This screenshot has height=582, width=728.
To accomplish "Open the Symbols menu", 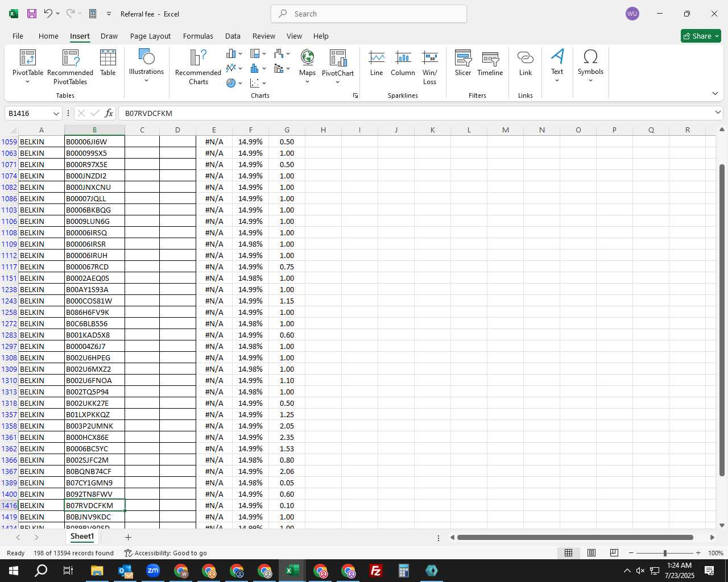I will [x=590, y=66].
